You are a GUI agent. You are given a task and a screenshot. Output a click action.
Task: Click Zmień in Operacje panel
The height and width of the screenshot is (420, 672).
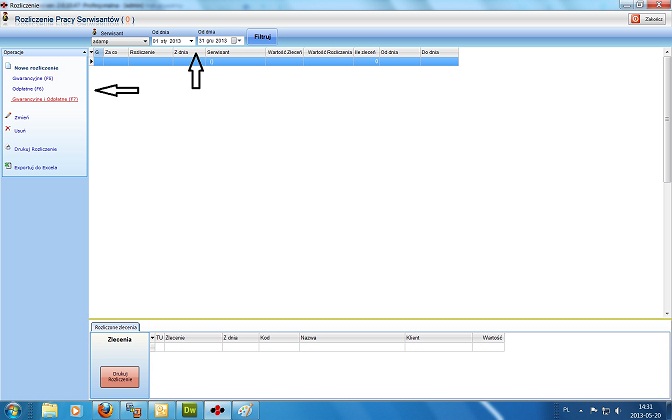tap(22, 117)
